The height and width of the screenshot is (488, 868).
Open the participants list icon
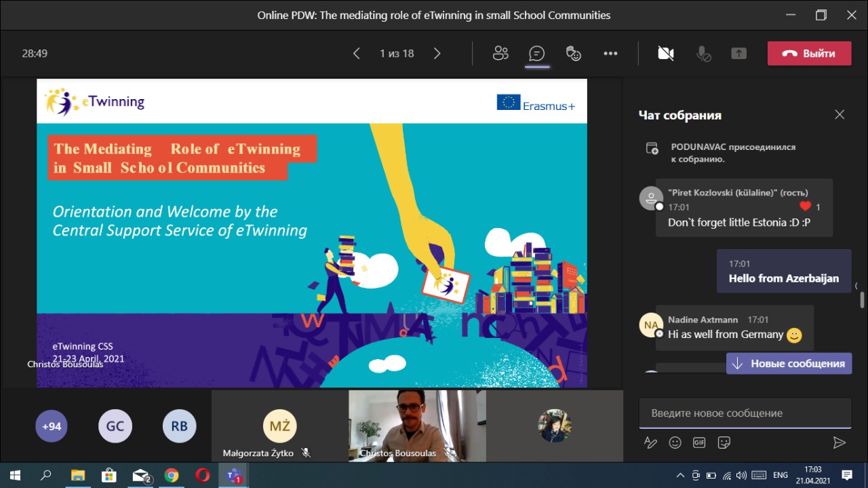500,54
